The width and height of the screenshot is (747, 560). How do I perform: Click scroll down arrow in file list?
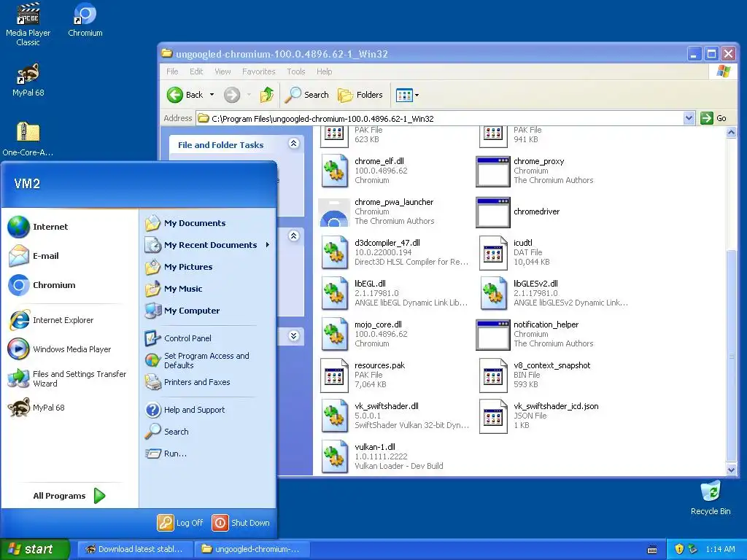[731, 470]
